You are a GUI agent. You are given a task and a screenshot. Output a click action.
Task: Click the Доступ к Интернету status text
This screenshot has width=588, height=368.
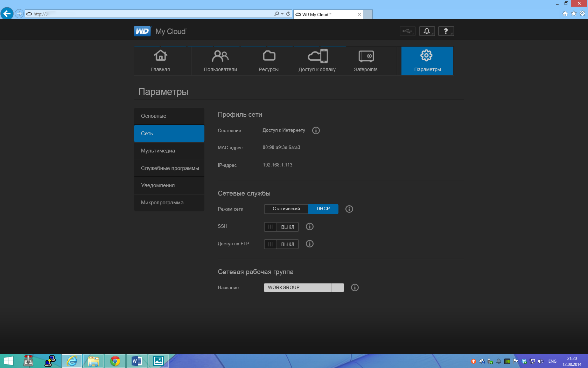click(x=284, y=130)
